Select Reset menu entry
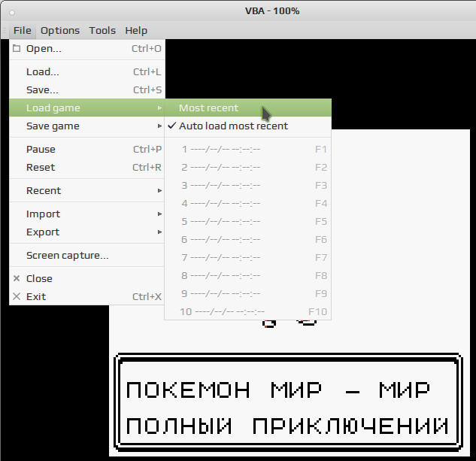This screenshot has width=476, height=461. pos(87,168)
